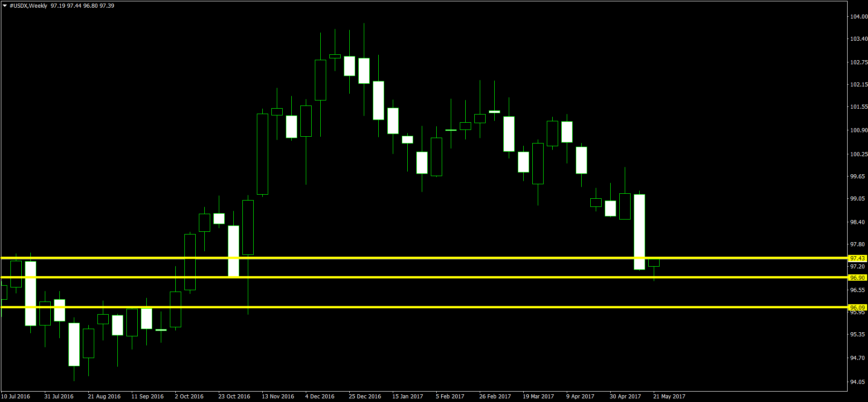
Task: Click the 31 Jul 2016 date label
Action: click(59, 397)
